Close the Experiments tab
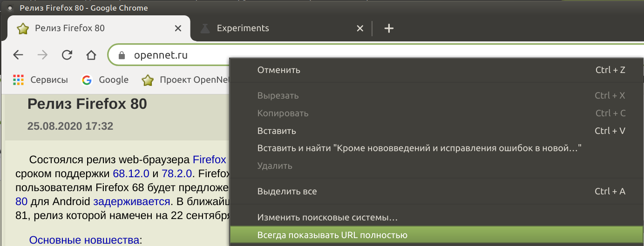The width and height of the screenshot is (644, 246). pos(359,28)
